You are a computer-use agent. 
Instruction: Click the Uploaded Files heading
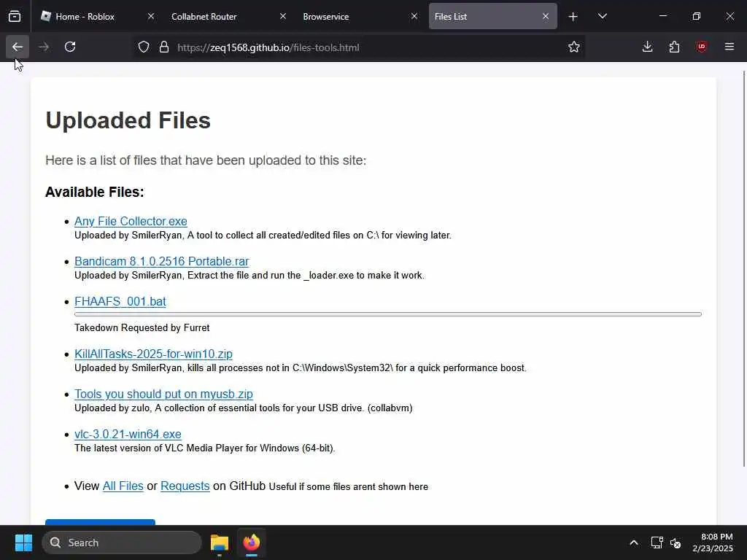point(128,120)
